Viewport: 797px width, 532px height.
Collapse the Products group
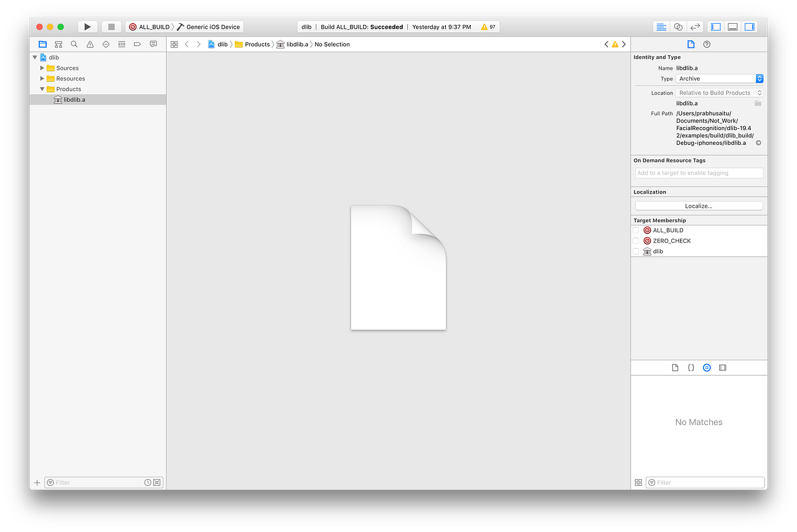tap(42, 89)
